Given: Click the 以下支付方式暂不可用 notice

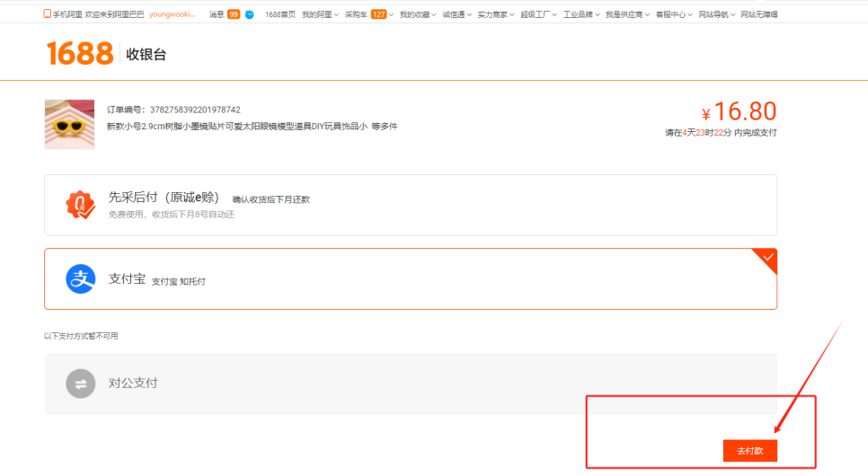Looking at the screenshot, I should pos(81,336).
